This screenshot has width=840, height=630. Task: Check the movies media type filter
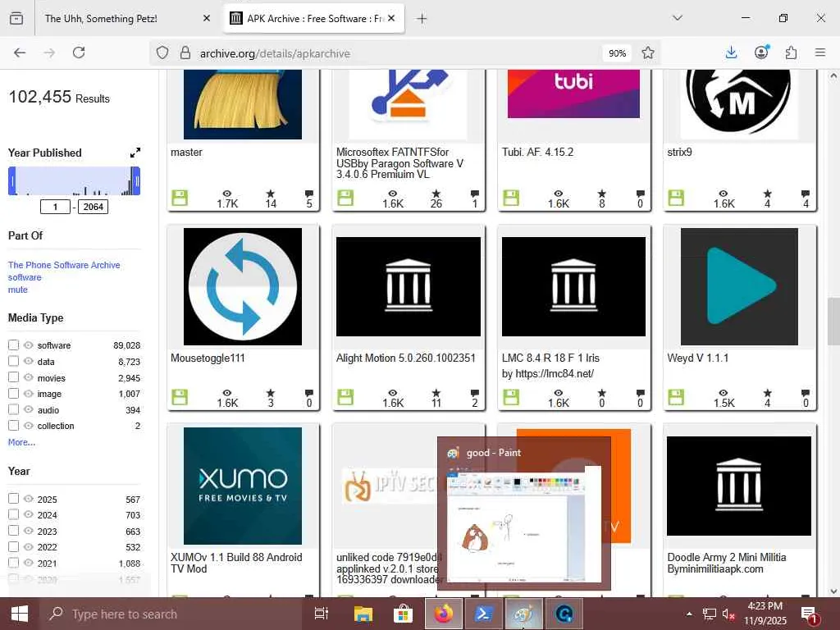13,377
